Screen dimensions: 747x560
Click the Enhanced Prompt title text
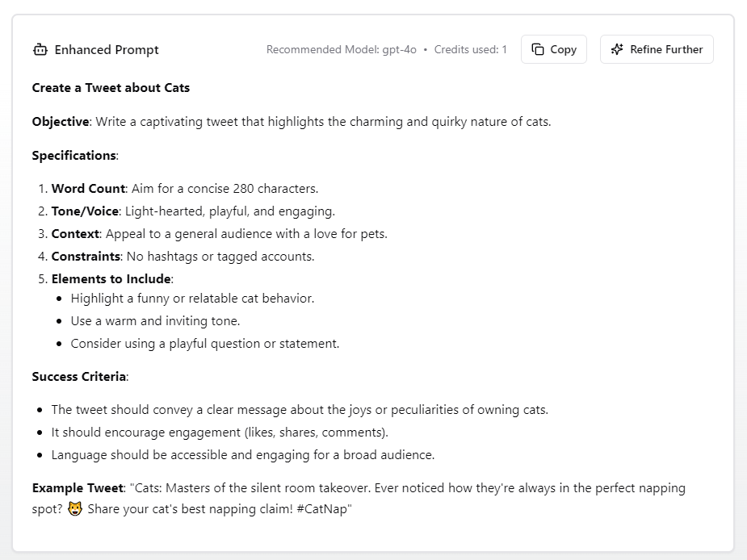point(107,50)
